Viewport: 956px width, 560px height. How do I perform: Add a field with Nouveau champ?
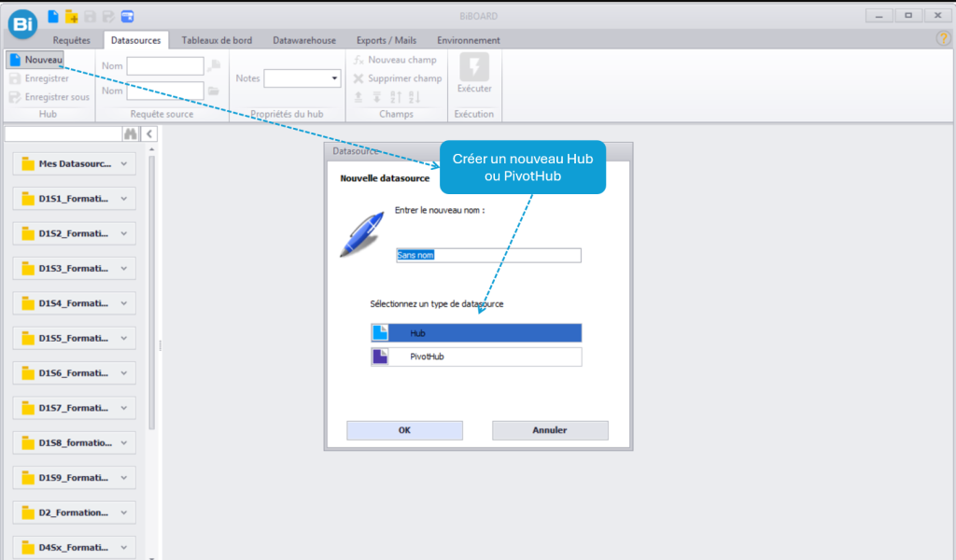(395, 60)
